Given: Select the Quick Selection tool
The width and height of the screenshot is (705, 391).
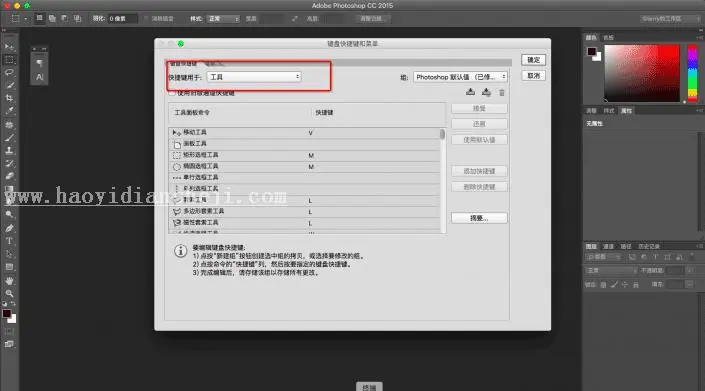Looking at the screenshot, I should (x=9, y=85).
